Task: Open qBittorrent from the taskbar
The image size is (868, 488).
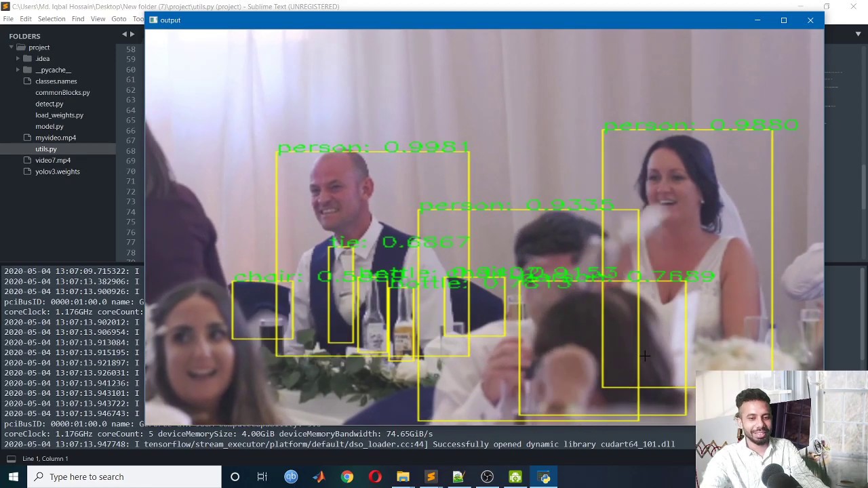Action: coord(291,476)
